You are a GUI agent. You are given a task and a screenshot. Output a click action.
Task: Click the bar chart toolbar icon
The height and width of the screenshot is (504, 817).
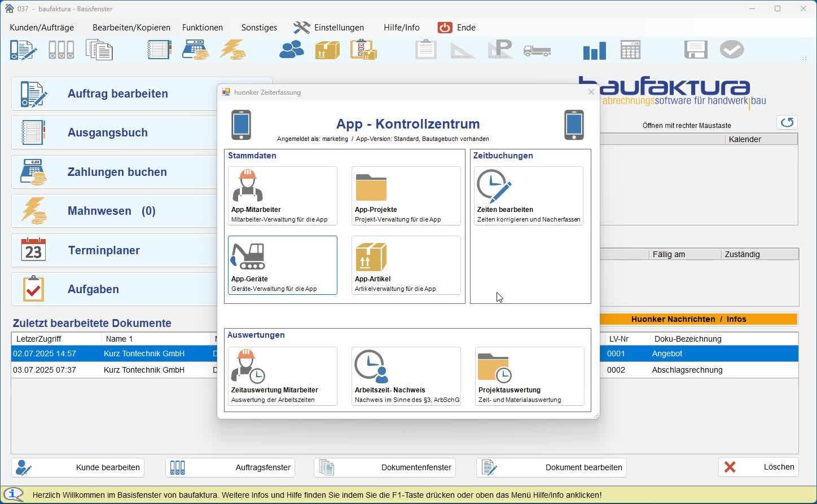click(x=594, y=50)
